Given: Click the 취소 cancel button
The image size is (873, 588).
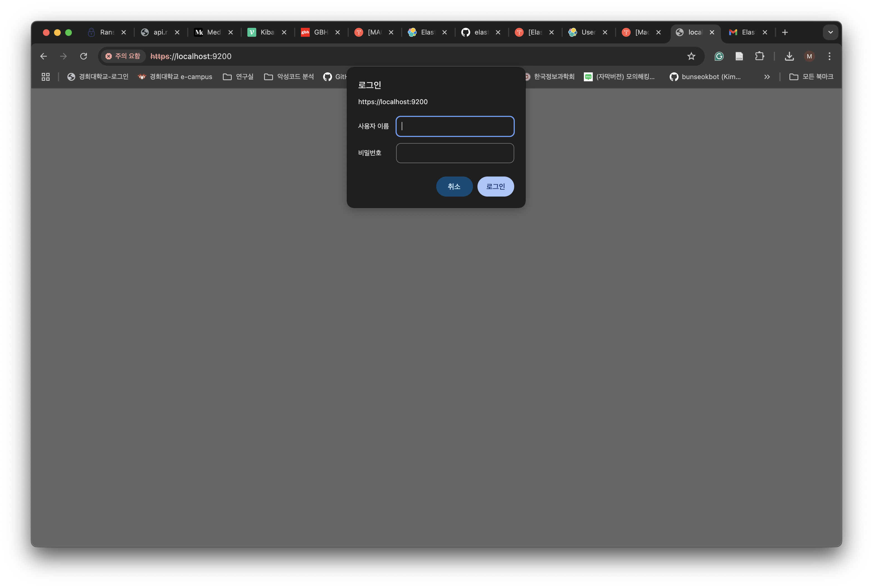Looking at the screenshot, I should 454,186.
